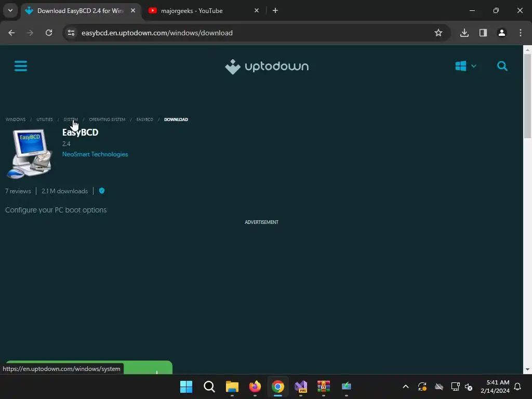The image size is (532, 399).
Task: Click the network display tray icon
Action: pyautogui.click(x=455, y=387)
